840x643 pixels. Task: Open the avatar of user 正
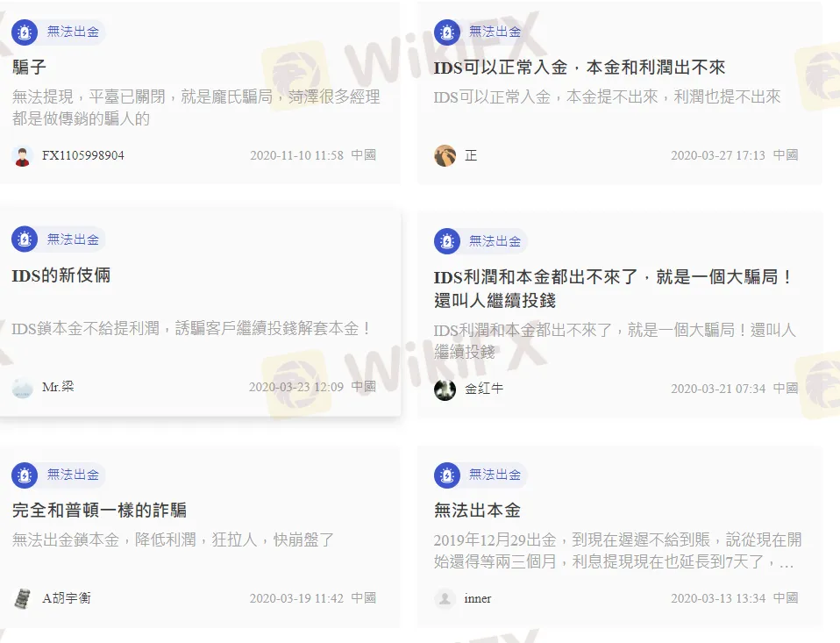pyautogui.click(x=445, y=155)
